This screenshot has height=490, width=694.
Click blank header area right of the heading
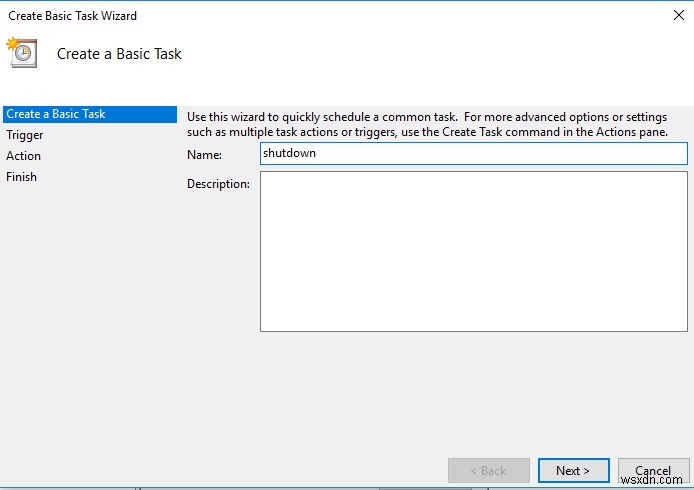430,54
